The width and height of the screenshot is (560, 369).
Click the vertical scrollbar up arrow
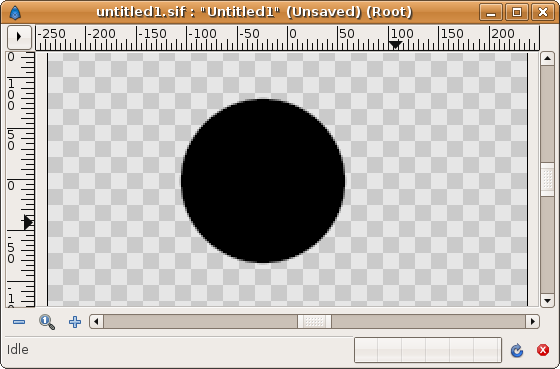pos(547,59)
